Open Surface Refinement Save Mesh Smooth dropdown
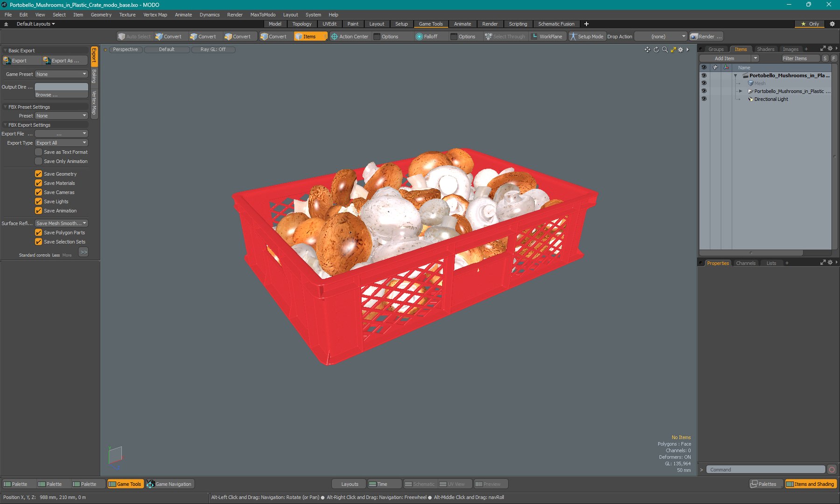 point(62,224)
